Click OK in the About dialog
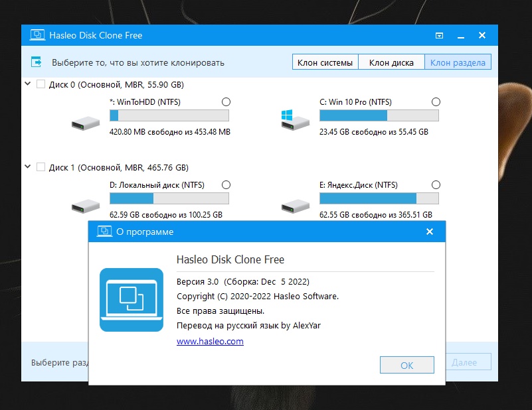 point(406,365)
